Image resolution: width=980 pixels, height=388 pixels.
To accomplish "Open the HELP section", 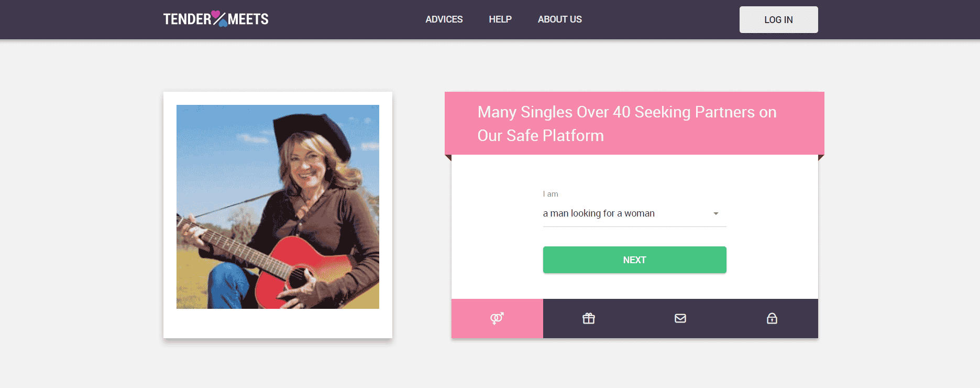I will (500, 19).
